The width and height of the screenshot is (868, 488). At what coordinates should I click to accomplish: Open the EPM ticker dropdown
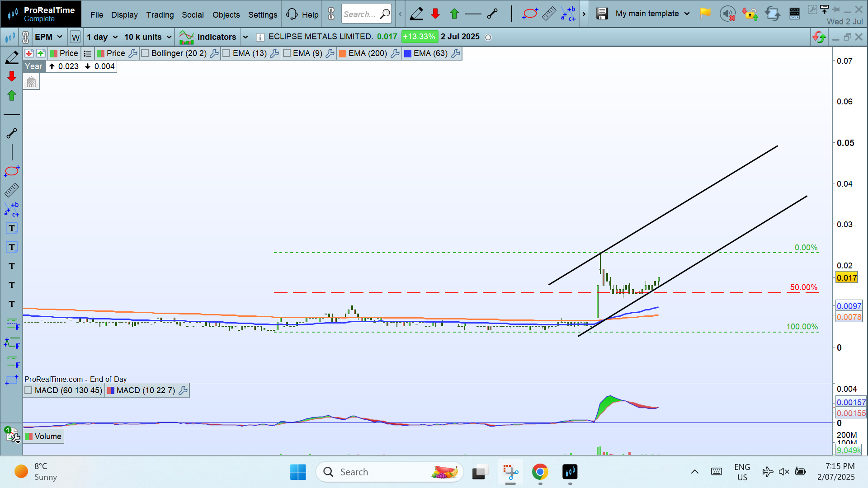tap(49, 37)
